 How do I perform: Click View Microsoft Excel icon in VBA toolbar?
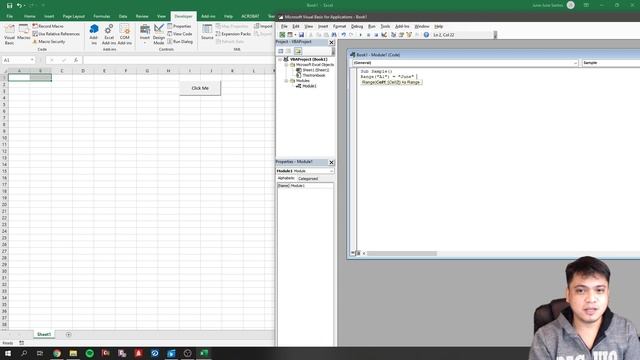click(282, 35)
